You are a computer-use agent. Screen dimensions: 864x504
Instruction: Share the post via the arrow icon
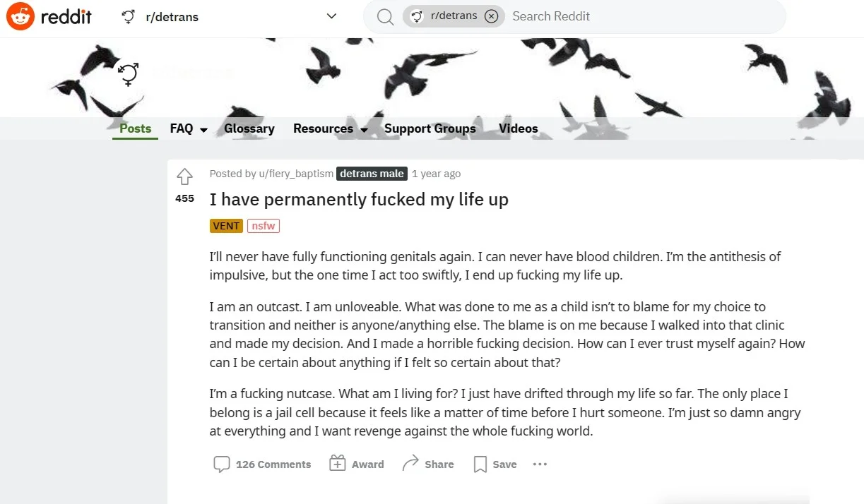tap(412, 463)
